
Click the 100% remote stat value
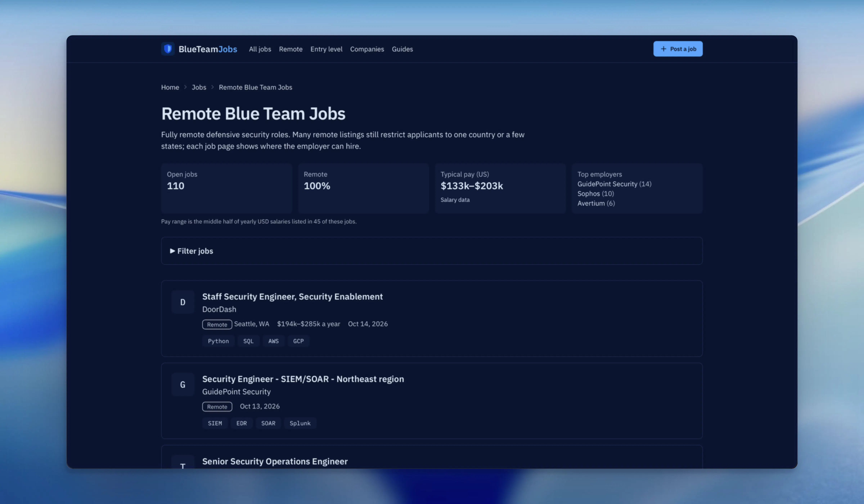coord(317,186)
